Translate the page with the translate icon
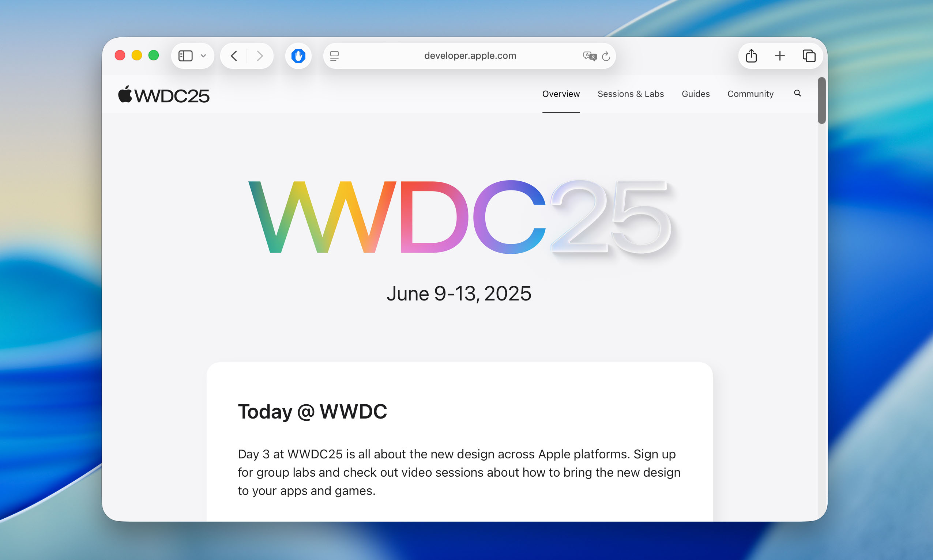This screenshot has width=933, height=560. click(590, 56)
